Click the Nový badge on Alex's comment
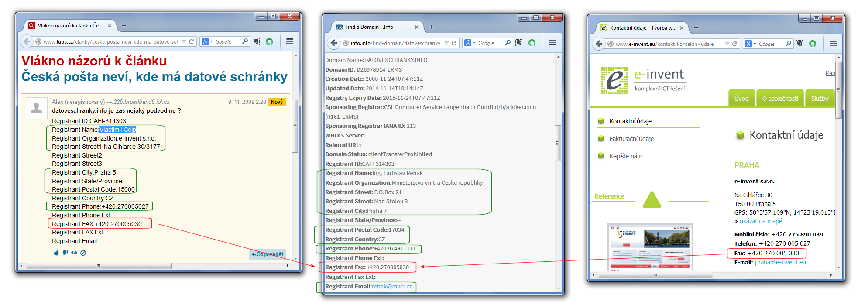Viewport: 868px width, 305px height. pos(277,102)
